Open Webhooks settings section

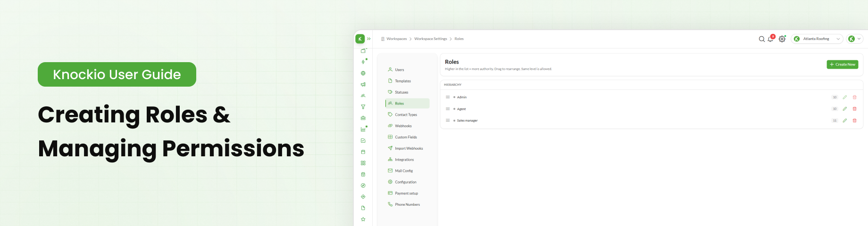click(x=407, y=126)
